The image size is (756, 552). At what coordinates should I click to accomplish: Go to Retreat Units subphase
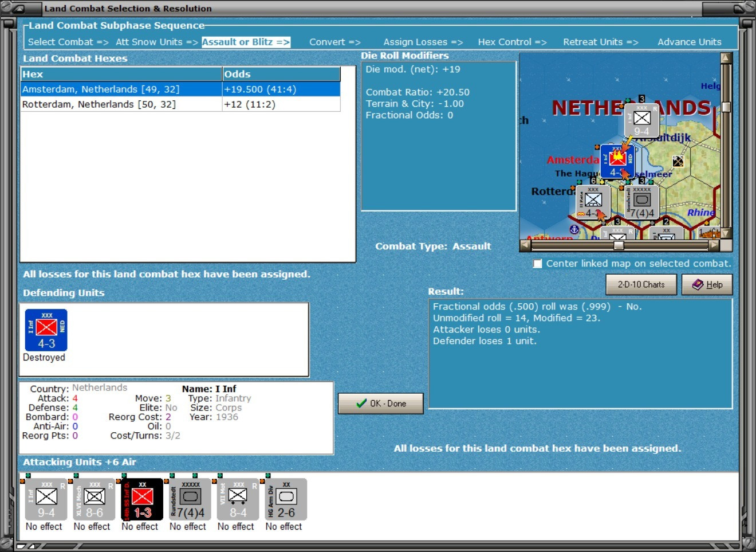point(600,42)
